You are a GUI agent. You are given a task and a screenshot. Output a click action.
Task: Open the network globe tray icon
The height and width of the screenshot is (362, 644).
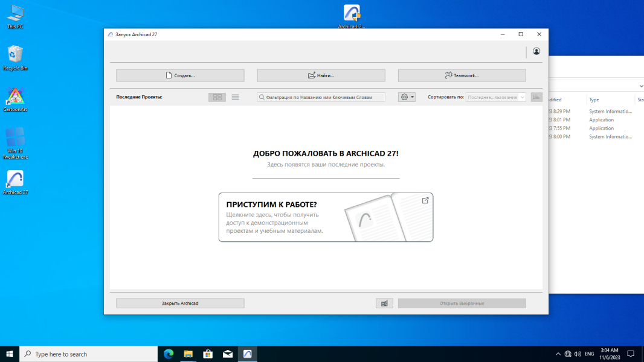568,354
